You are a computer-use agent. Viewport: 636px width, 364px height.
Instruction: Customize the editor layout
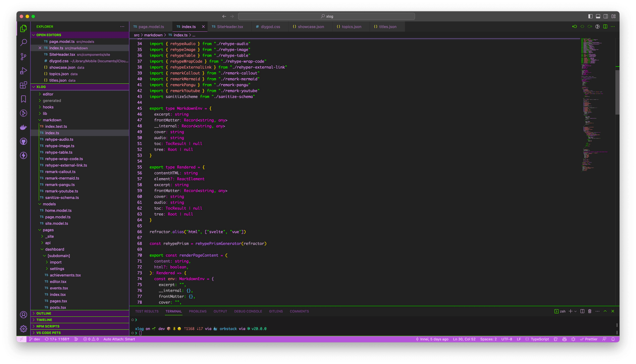click(x=613, y=16)
